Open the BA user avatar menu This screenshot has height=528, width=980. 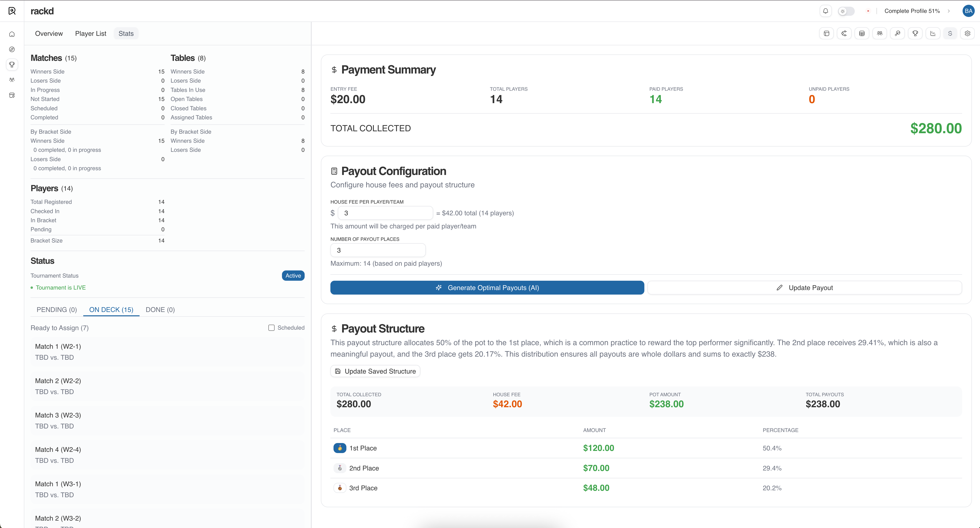(x=968, y=11)
